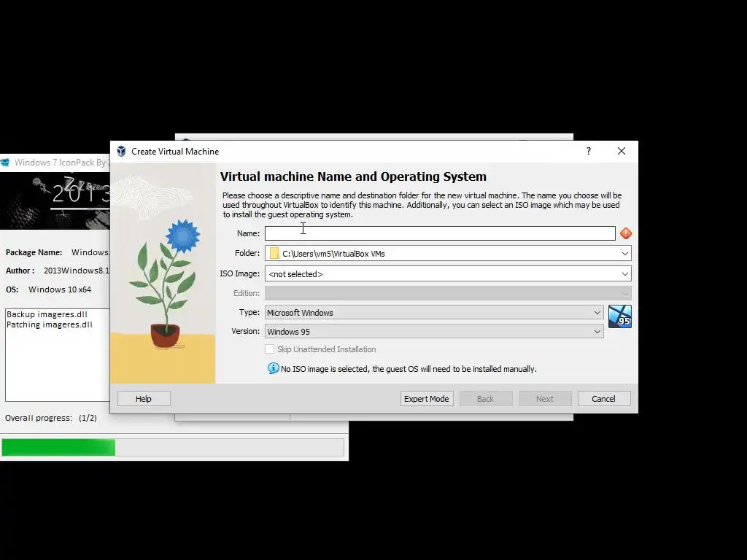Click the 'No ISO image is selected' message
Viewport: 747px width, 560px height.
(409, 369)
